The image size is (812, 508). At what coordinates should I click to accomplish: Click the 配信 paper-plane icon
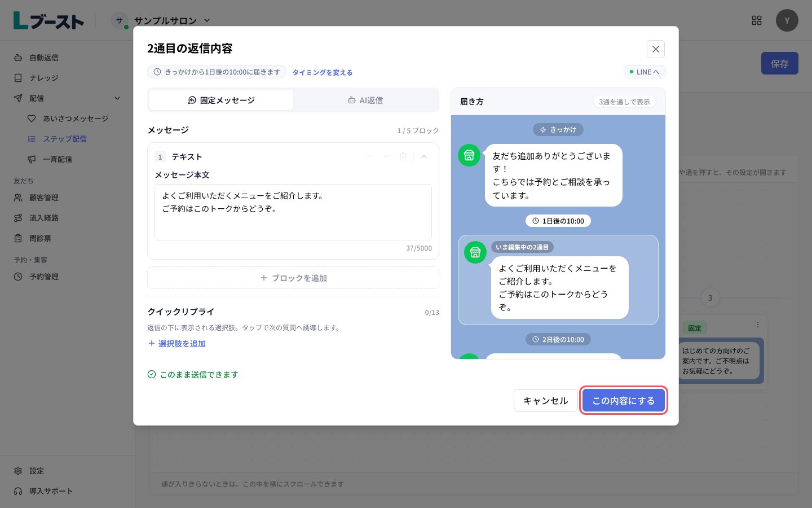coord(18,98)
